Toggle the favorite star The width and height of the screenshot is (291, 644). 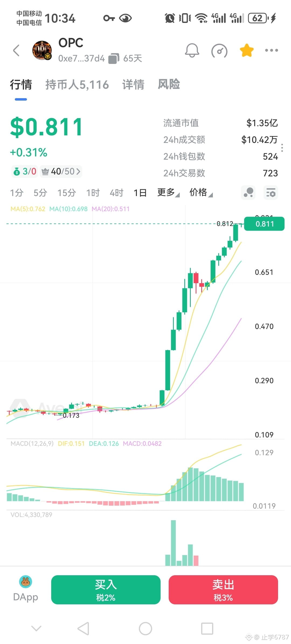click(247, 50)
